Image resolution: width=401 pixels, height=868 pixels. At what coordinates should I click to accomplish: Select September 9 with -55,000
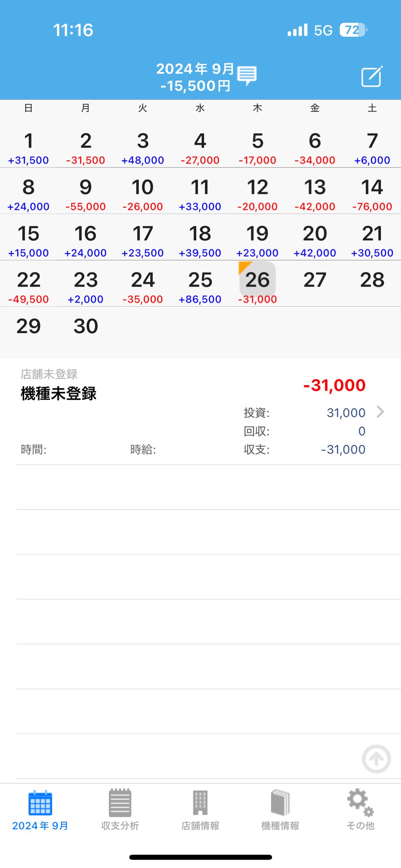pyautogui.click(x=86, y=194)
